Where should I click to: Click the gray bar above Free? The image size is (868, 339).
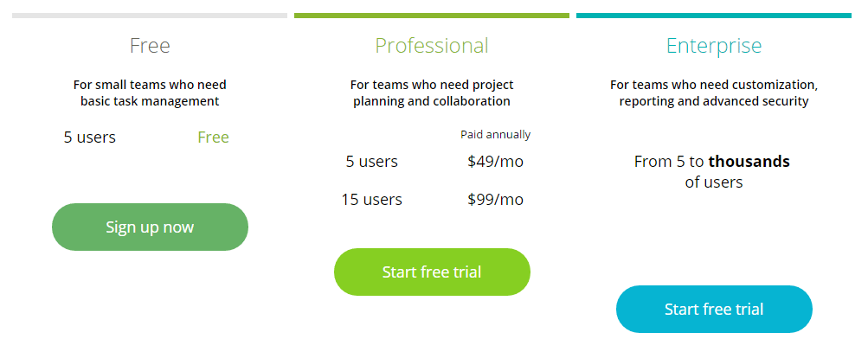pyautogui.click(x=150, y=16)
